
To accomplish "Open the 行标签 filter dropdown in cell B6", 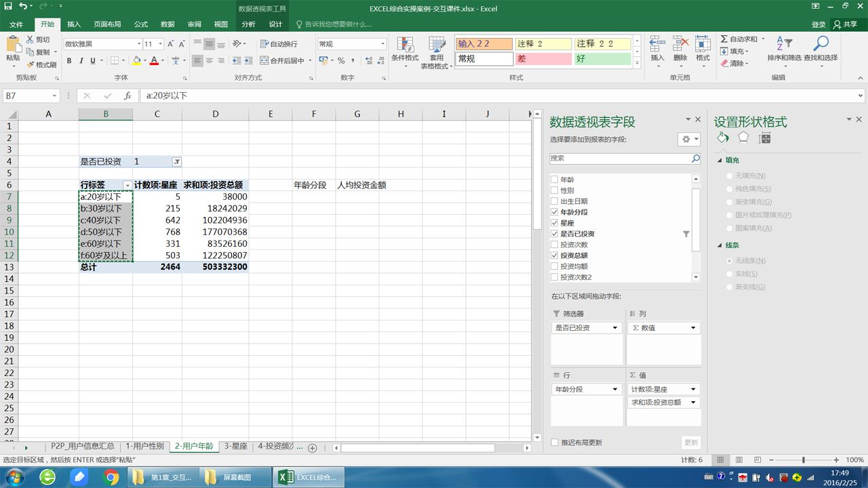I will (127, 185).
